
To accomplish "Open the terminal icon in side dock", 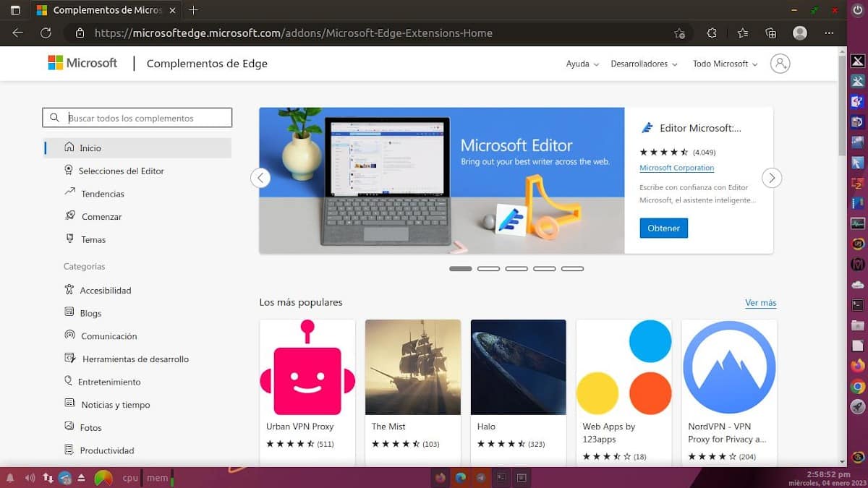I will click(858, 305).
